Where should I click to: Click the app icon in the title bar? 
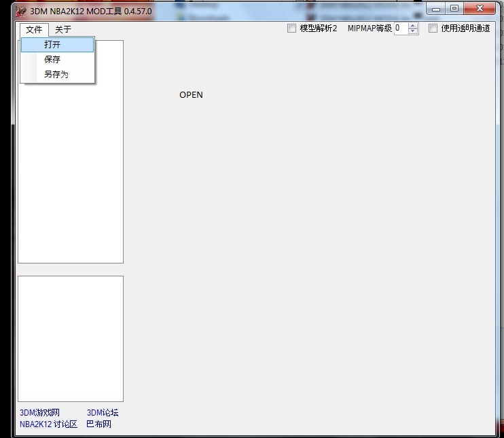pos(20,12)
